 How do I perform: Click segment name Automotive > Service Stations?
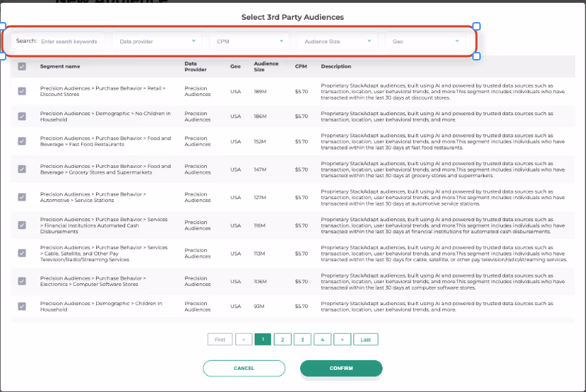tap(93, 197)
